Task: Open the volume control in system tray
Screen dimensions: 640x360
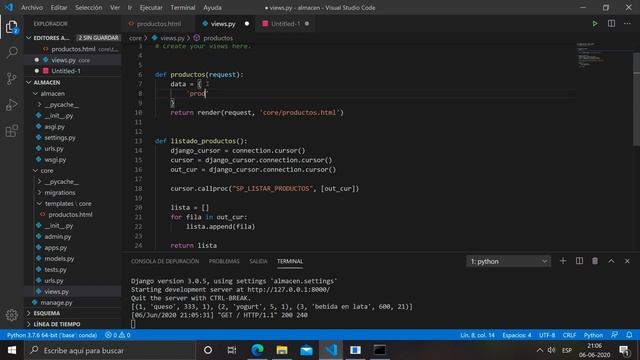Action: 551,350
